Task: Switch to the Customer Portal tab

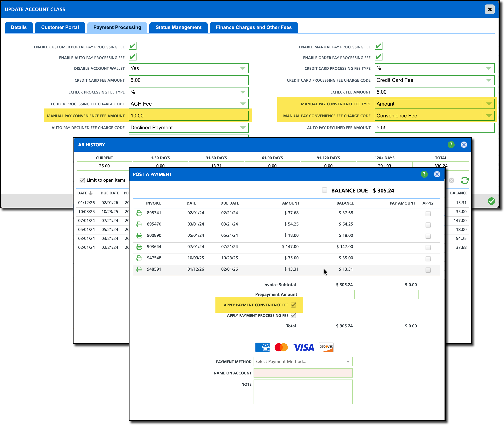Action: pos(60,27)
